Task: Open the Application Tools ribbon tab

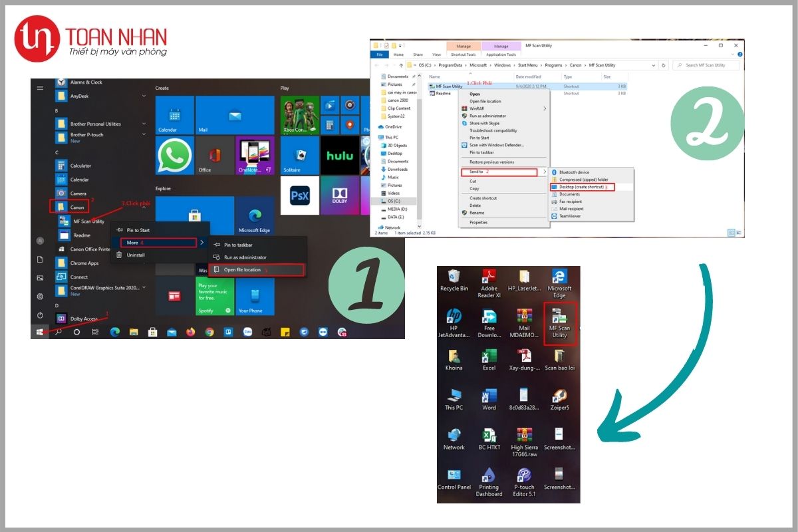Action: (x=501, y=55)
